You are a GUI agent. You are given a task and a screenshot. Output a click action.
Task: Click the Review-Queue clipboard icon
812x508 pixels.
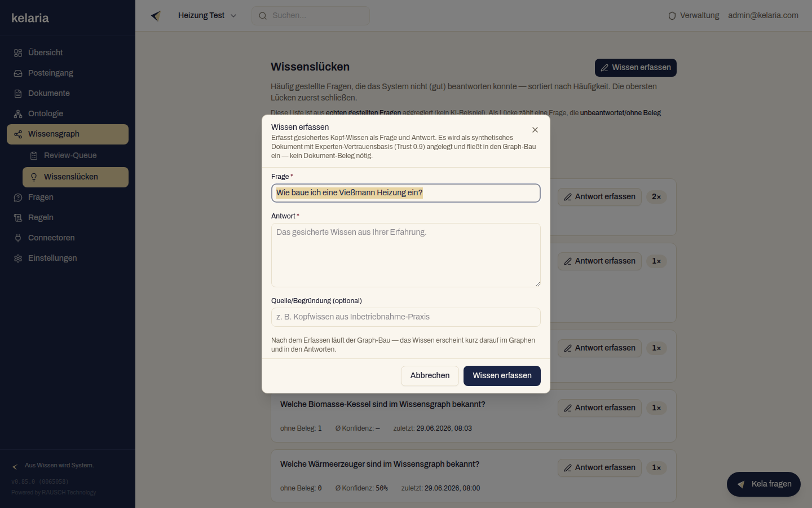[x=34, y=156]
